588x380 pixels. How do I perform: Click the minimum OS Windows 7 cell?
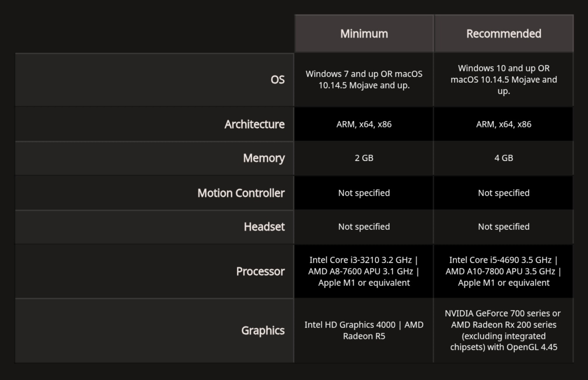click(x=364, y=80)
